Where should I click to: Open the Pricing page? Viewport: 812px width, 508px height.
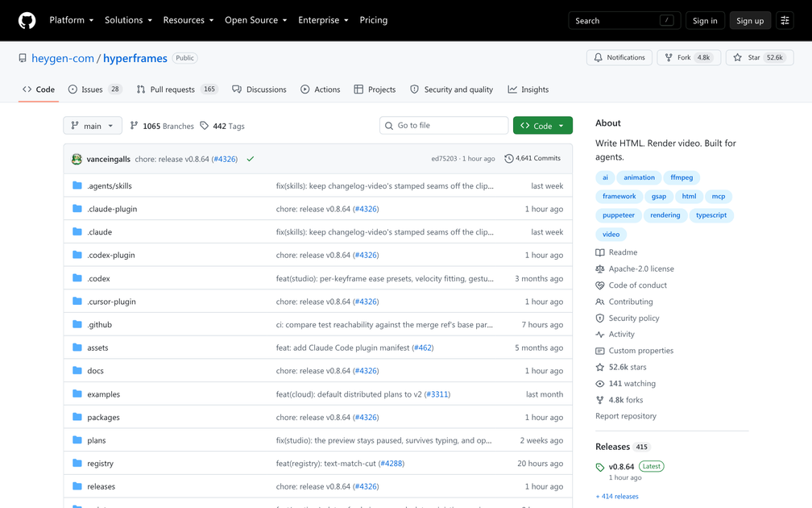tap(374, 20)
